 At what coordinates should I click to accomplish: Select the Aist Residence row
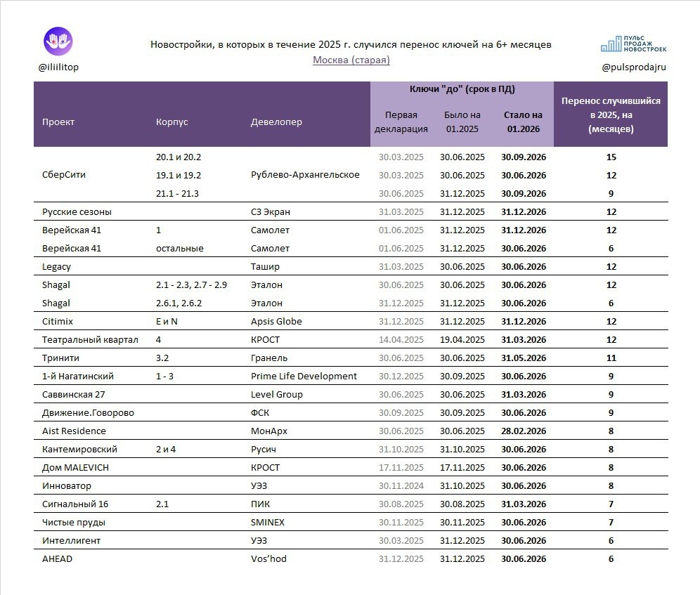pyautogui.click(x=351, y=431)
